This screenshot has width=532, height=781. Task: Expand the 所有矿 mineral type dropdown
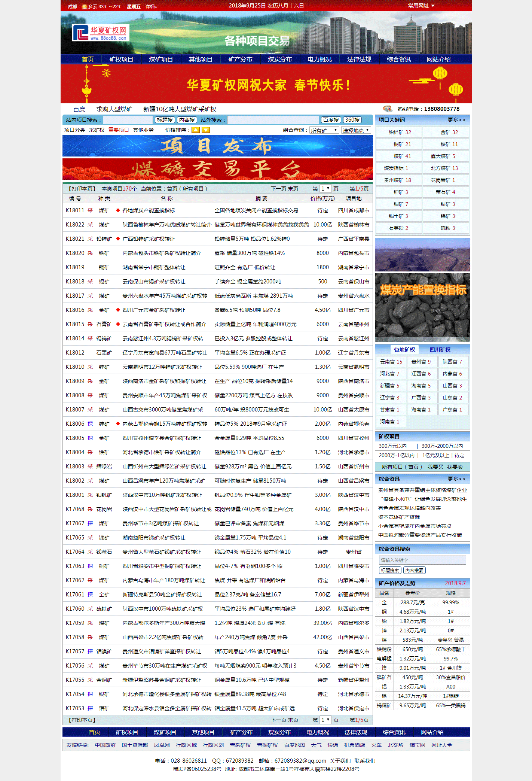click(x=324, y=130)
